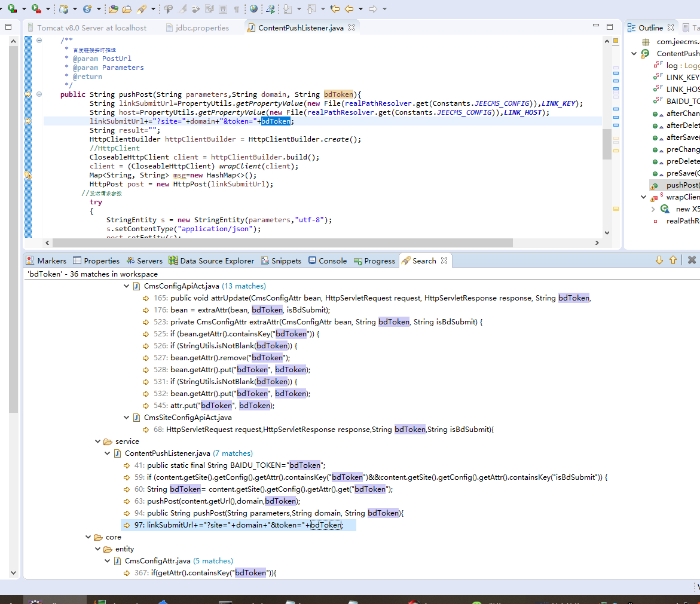Click Last Edit Location toolbar icon
Screen dimensions: 700x604
point(335,9)
